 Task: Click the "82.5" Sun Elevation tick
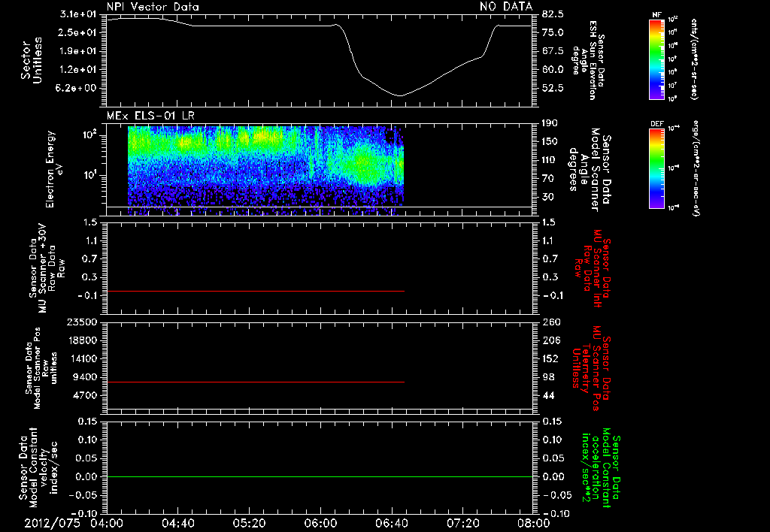pos(553,14)
